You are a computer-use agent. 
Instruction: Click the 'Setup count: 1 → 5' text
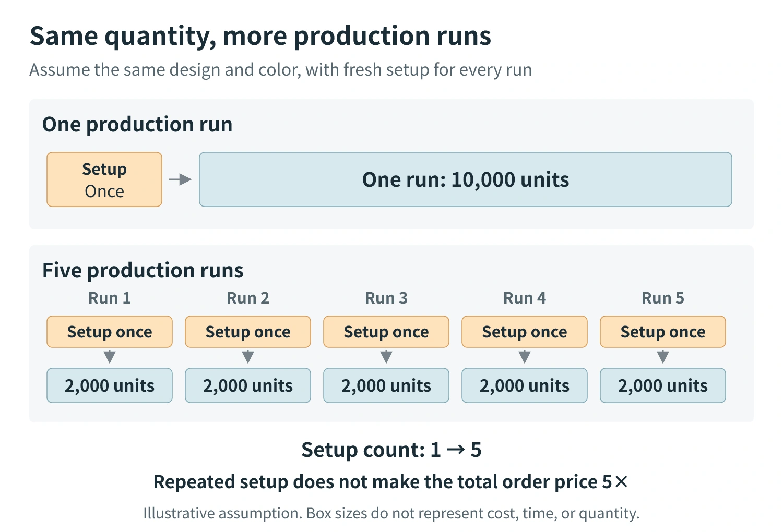[391, 450]
